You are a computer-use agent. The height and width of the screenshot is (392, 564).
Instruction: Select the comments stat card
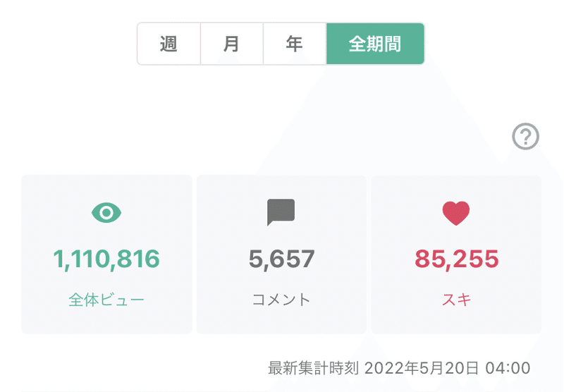(x=281, y=255)
